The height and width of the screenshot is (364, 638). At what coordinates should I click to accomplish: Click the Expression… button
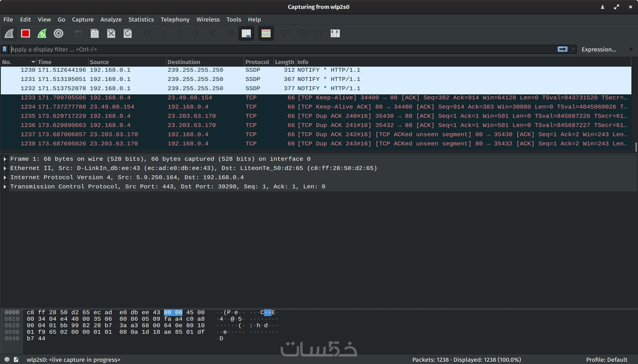click(x=599, y=49)
